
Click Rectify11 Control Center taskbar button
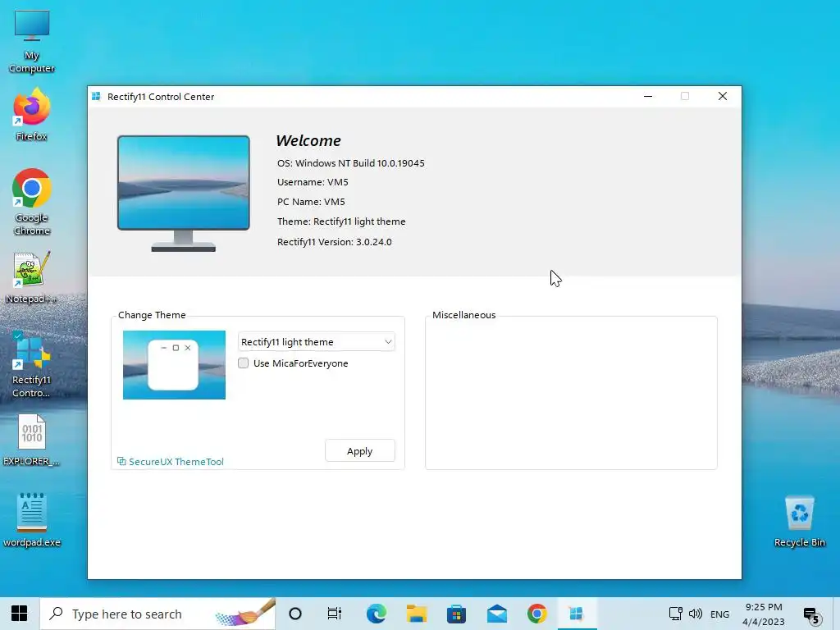tap(577, 614)
